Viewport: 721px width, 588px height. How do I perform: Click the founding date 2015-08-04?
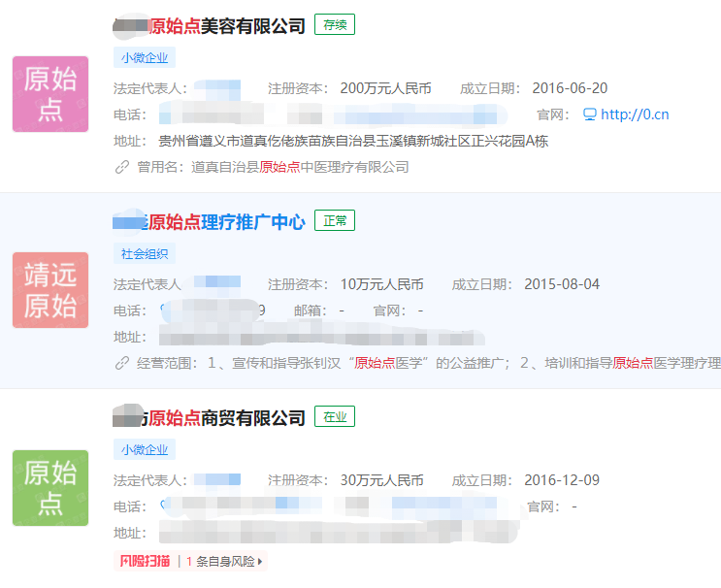[x=562, y=284]
